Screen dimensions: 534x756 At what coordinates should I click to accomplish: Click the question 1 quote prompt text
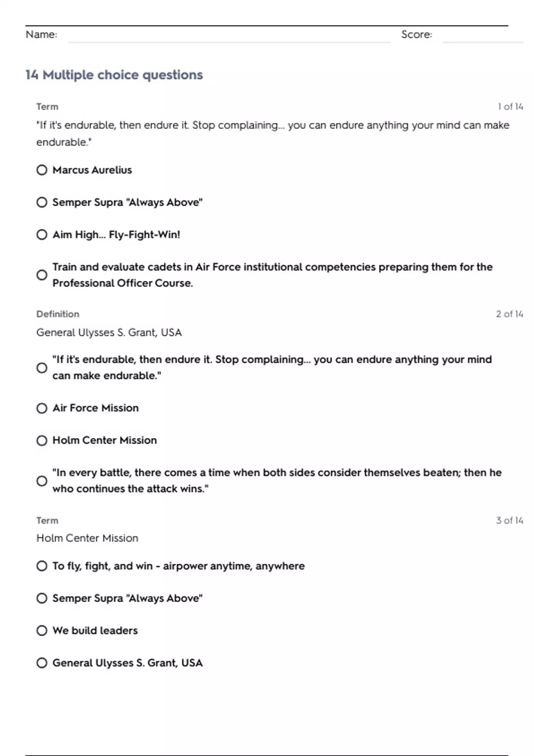(272, 133)
